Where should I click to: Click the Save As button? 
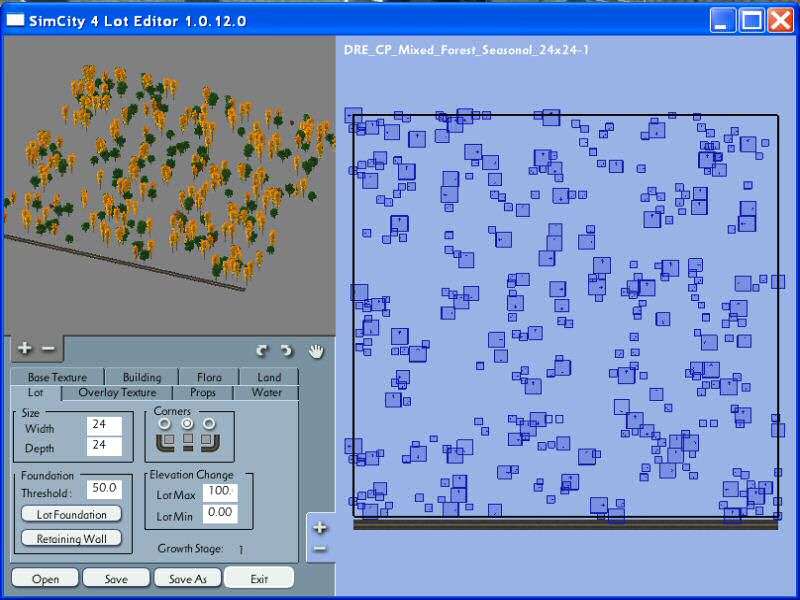pos(187,579)
